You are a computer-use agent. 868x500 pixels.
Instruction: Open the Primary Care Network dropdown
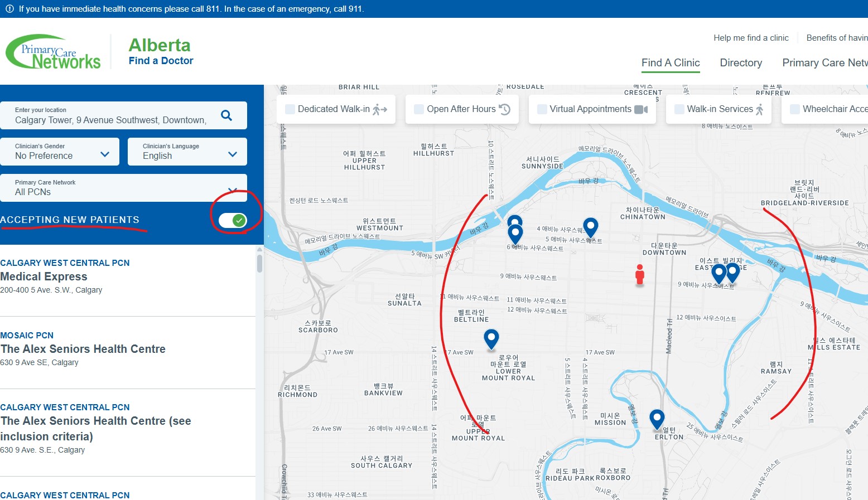[x=123, y=188]
